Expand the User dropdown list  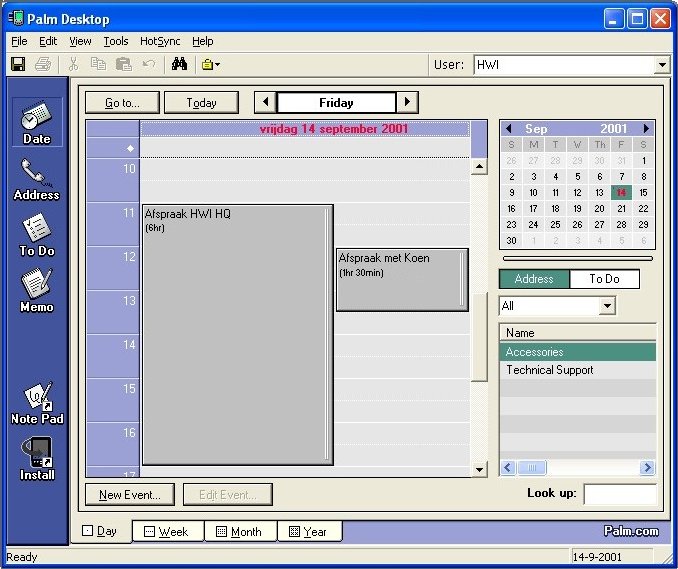[x=662, y=65]
